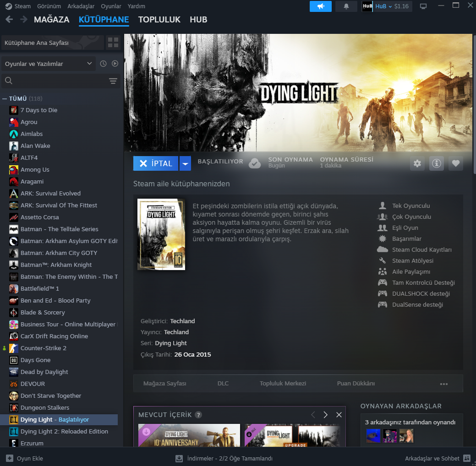Image resolution: width=476 pixels, height=466 pixels.
Task: Click the Techland publisher link
Action: tap(176, 332)
